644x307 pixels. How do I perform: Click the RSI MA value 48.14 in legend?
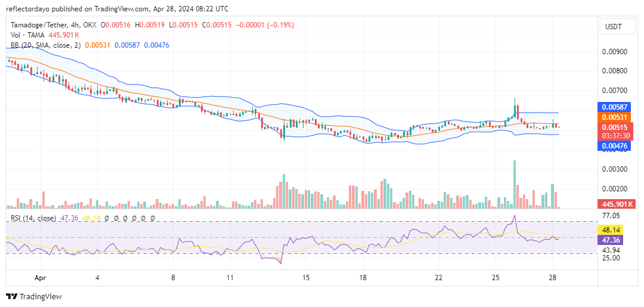coord(92,218)
